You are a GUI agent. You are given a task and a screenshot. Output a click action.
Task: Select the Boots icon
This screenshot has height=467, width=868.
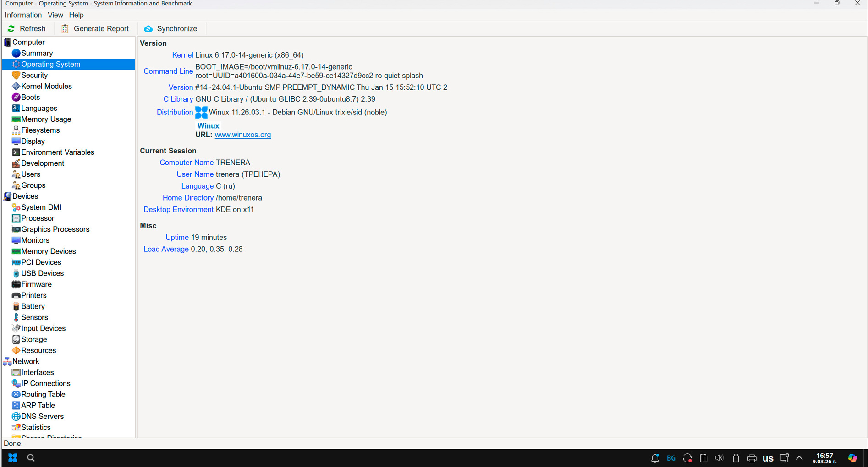click(x=16, y=97)
